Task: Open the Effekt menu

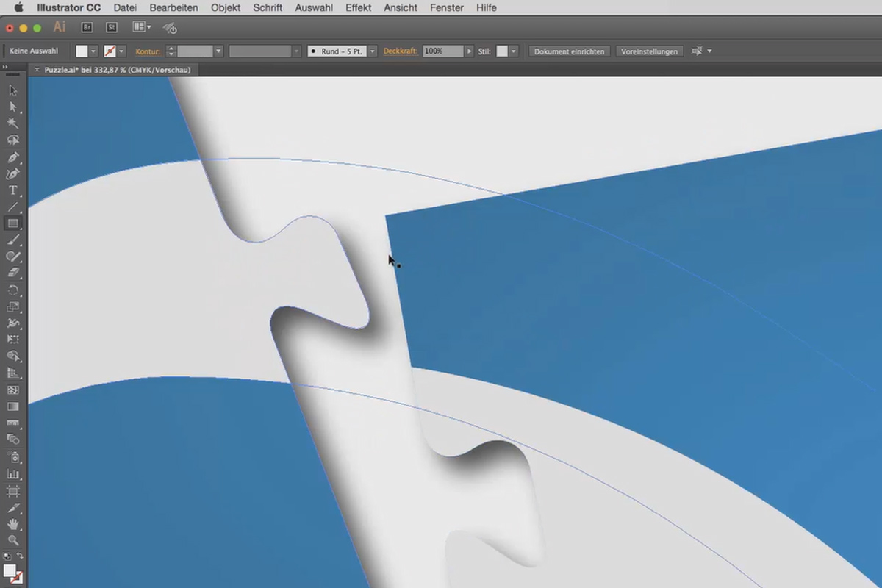Action: coord(358,7)
